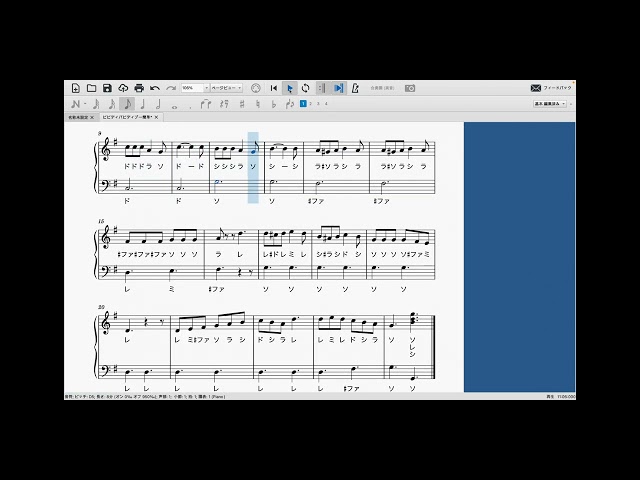Select the half note duration
The width and height of the screenshot is (640, 480).
pyautogui.click(x=158, y=104)
